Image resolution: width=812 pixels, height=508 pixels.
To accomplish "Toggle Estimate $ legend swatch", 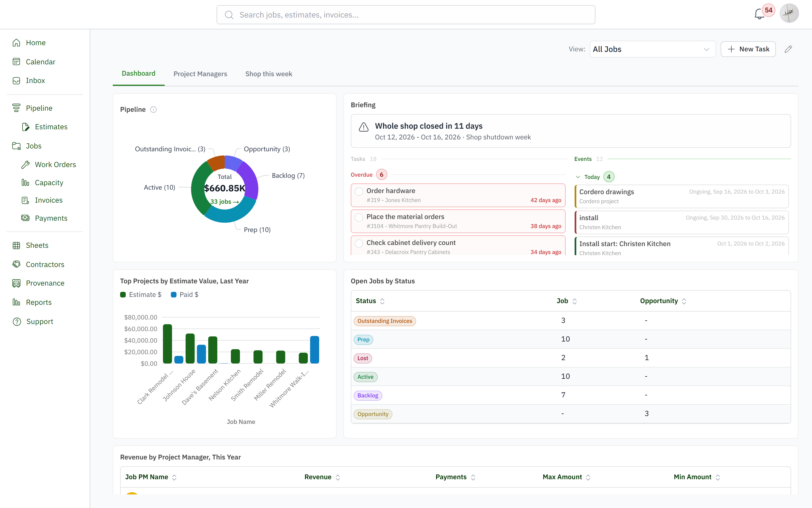I will (123, 295).
